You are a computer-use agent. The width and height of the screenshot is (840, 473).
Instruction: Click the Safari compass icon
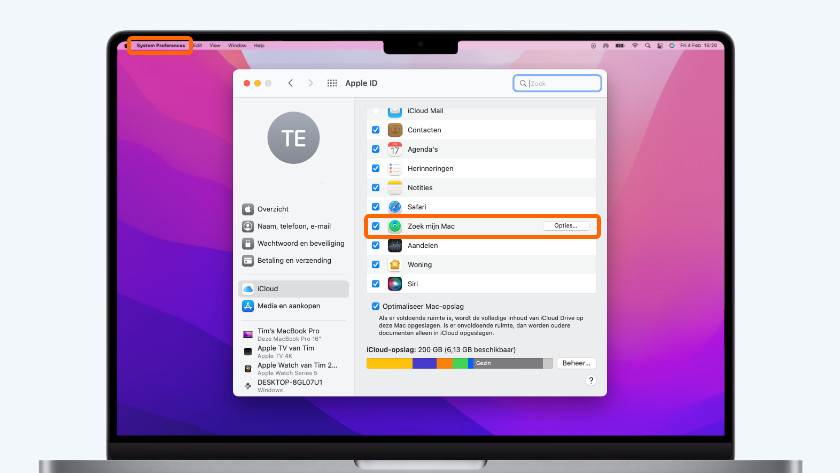click(395, 207)
